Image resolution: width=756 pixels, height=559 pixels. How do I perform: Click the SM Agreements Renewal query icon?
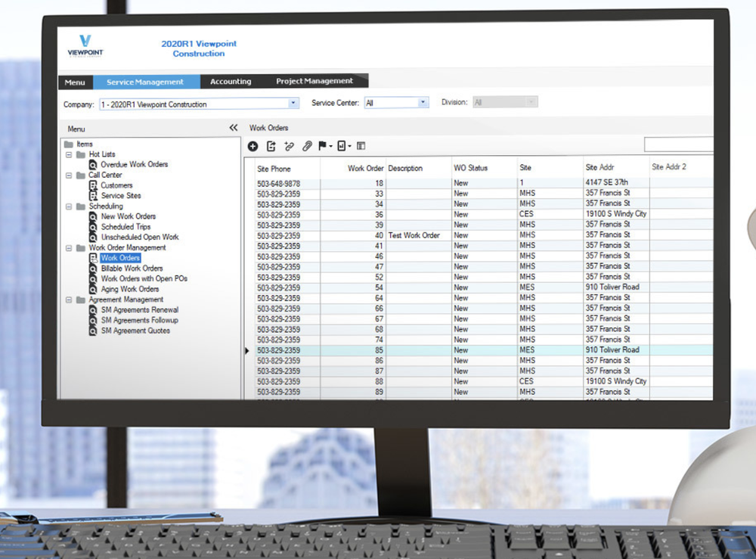[x=93, y=310]
